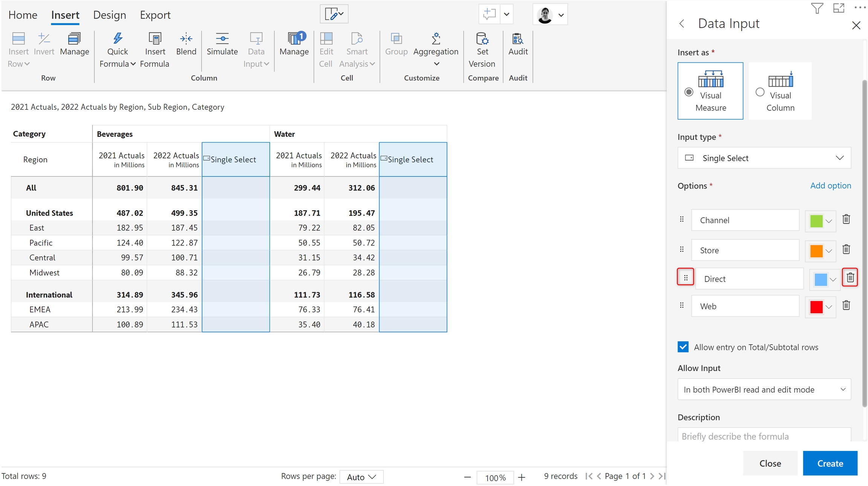Delete the Direct option with trash icon

850,278
